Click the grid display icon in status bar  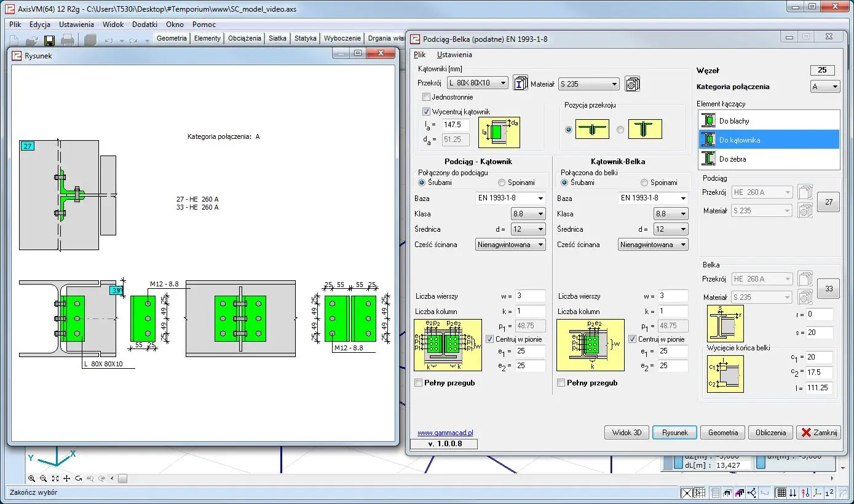(781, 492)
